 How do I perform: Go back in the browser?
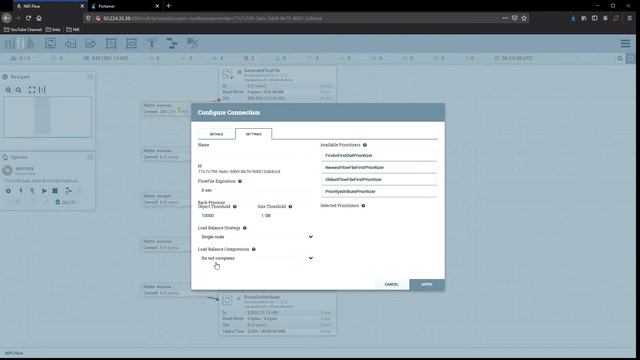pyautogui.click(x=7, y=18)
